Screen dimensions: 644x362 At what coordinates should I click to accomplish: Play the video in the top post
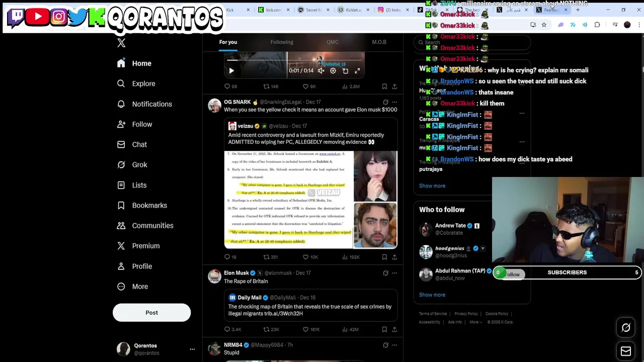click(x=231, y=71)
